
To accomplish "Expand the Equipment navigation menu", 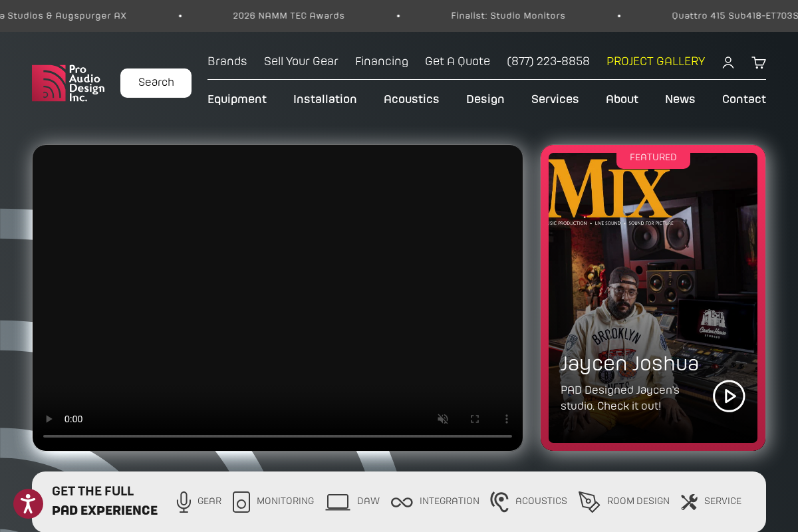I will click(237, 99).
